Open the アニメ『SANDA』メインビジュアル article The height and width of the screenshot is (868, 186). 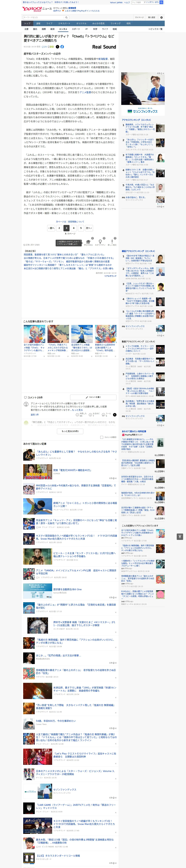click(x=76, y=572)
